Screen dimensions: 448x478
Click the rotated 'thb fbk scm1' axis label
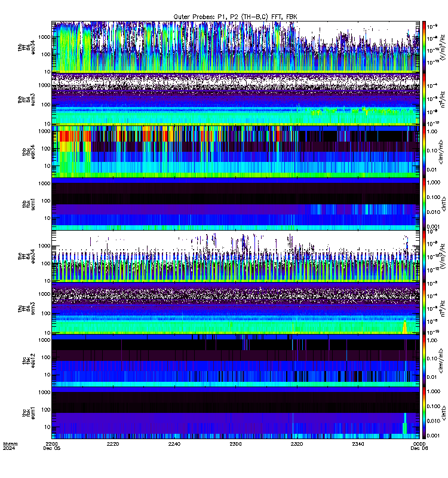(28, 204)
